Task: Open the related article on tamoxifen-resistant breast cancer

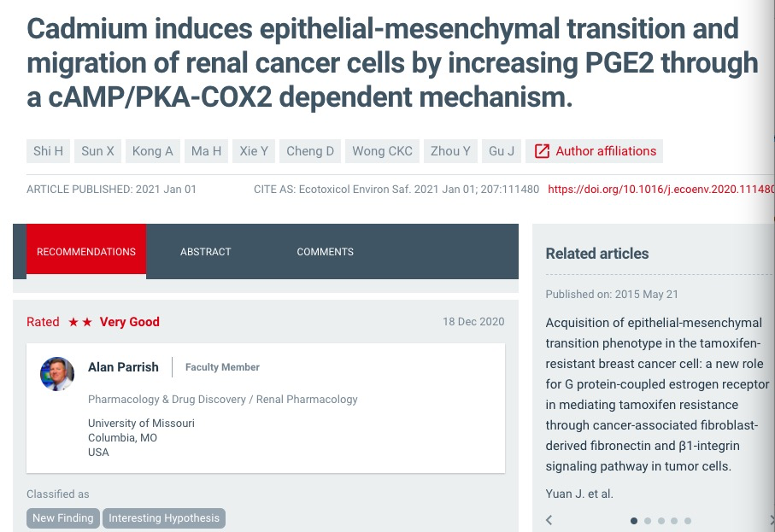Action: pyautogui.click(x=657, y=395)
